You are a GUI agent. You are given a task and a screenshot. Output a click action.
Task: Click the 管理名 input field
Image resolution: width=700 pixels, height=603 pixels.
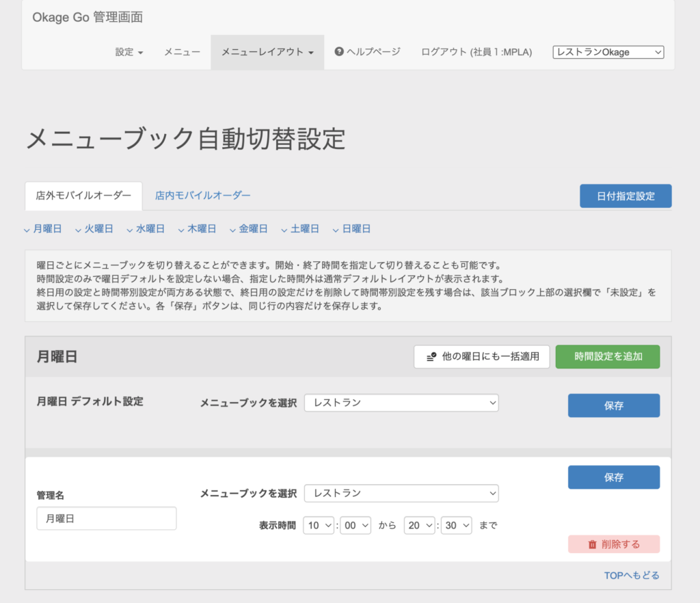[x=106, y=518]
